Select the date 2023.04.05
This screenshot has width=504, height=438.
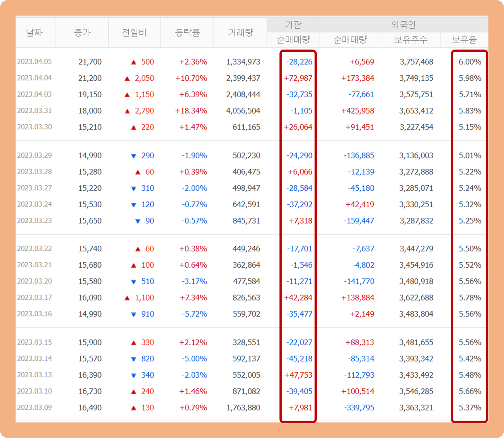click(x=34, y=62)
